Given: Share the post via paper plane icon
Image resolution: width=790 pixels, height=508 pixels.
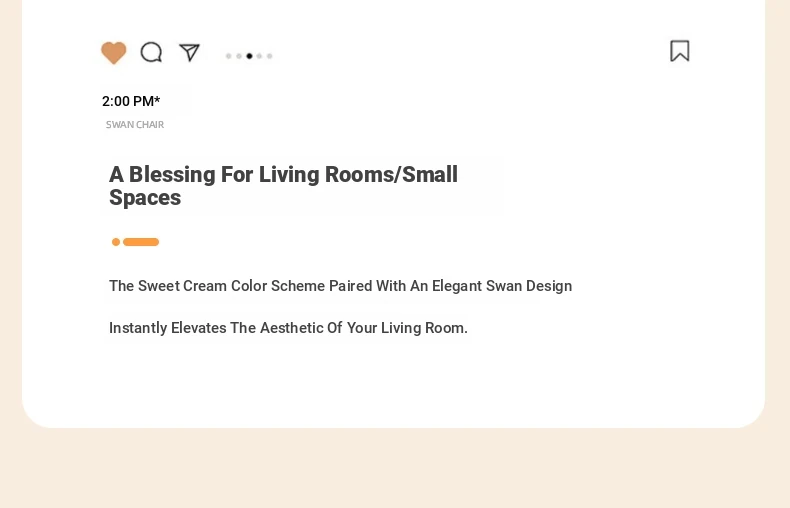Looking at the screenshot, I should coord(189,52).
